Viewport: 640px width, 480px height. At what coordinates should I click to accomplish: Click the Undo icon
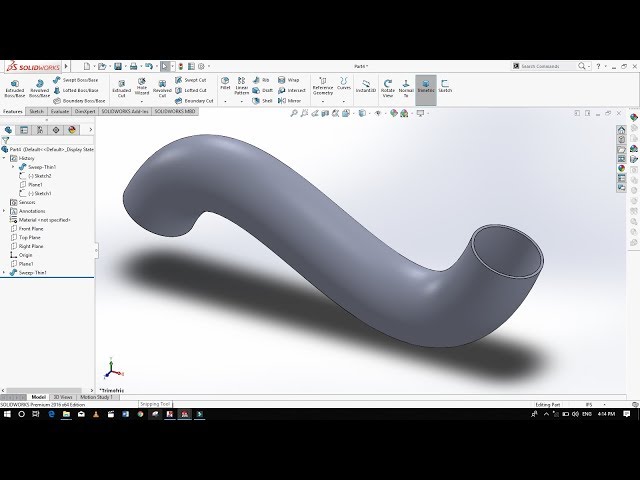pos(149,66)
